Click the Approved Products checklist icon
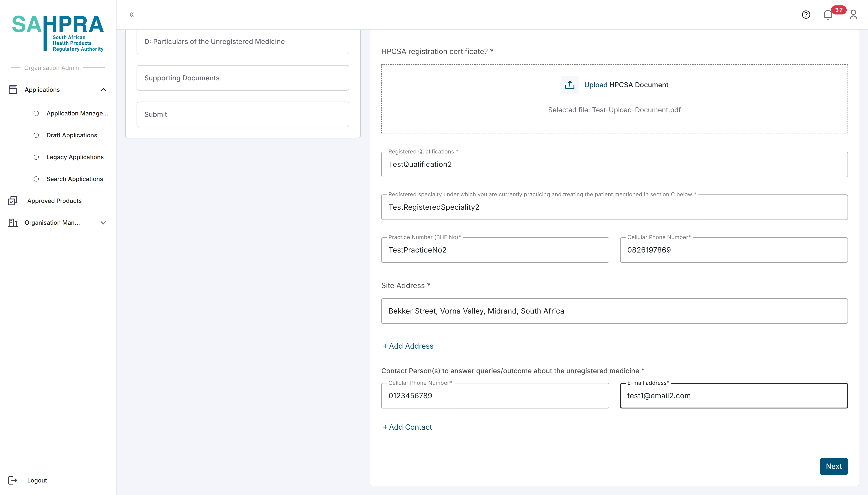The width and height of the screenshot is (868, 495). (x=13, y=201)
